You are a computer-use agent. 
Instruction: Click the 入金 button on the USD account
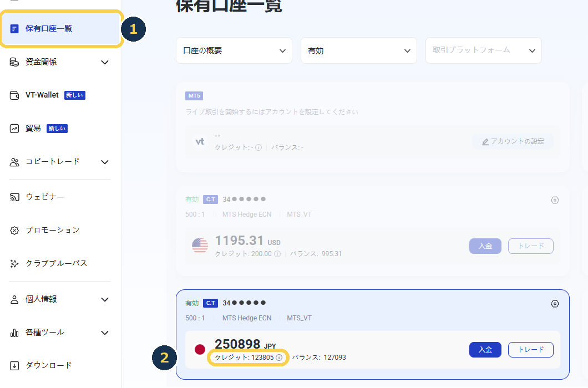pos(485,246)
